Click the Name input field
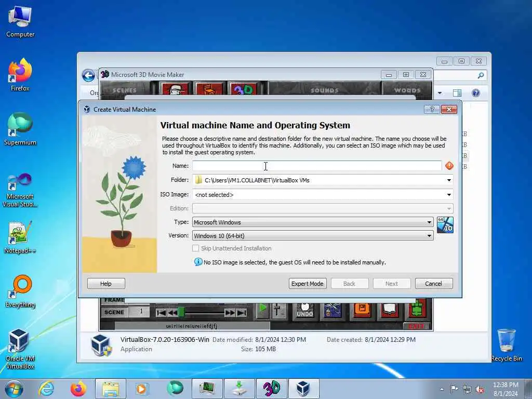This screenshot has width=532, height=399. [317, 166]
